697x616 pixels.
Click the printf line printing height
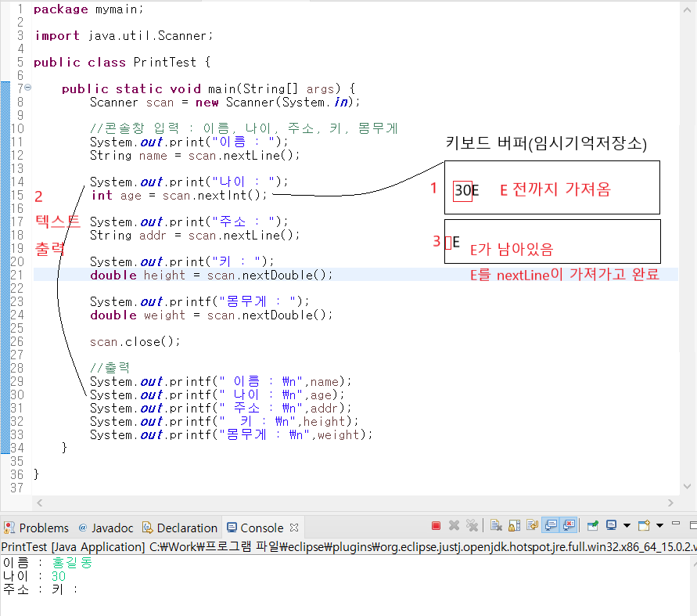point(224,422)
